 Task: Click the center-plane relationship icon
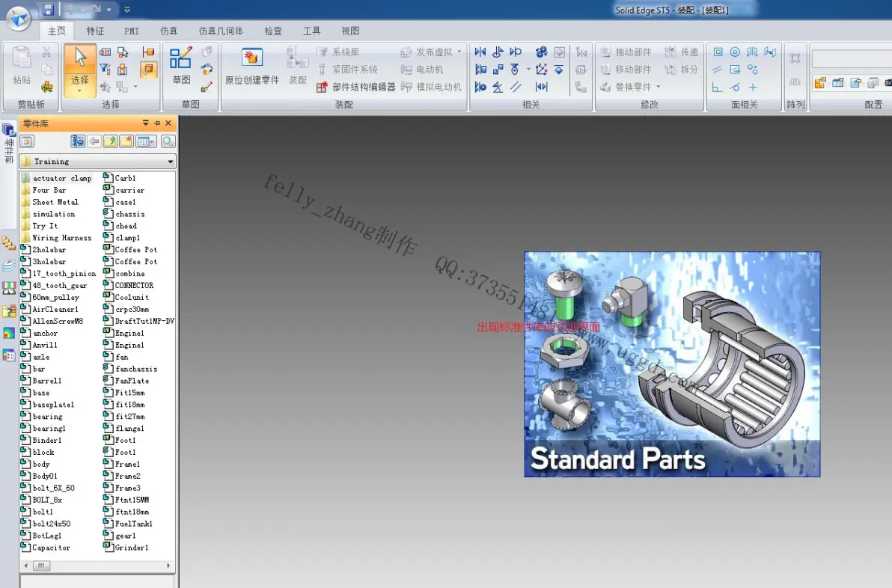(542, 87)
